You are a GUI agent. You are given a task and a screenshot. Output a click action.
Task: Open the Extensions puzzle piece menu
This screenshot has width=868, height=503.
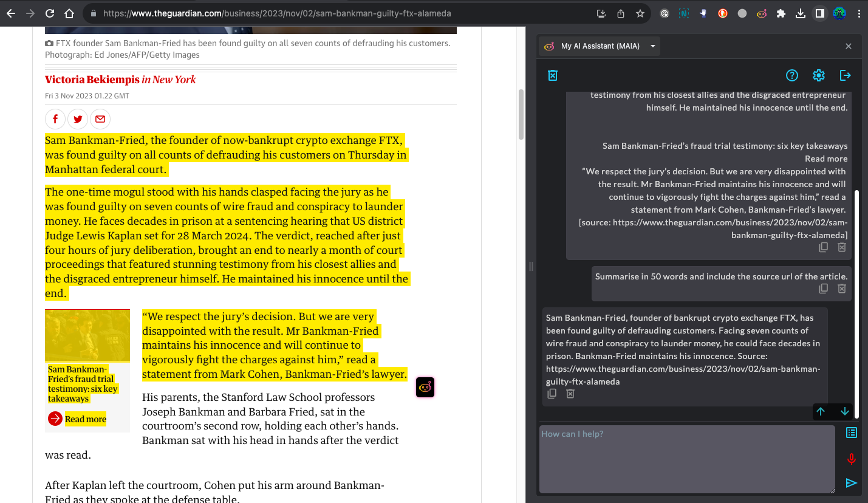click(781, 13)
